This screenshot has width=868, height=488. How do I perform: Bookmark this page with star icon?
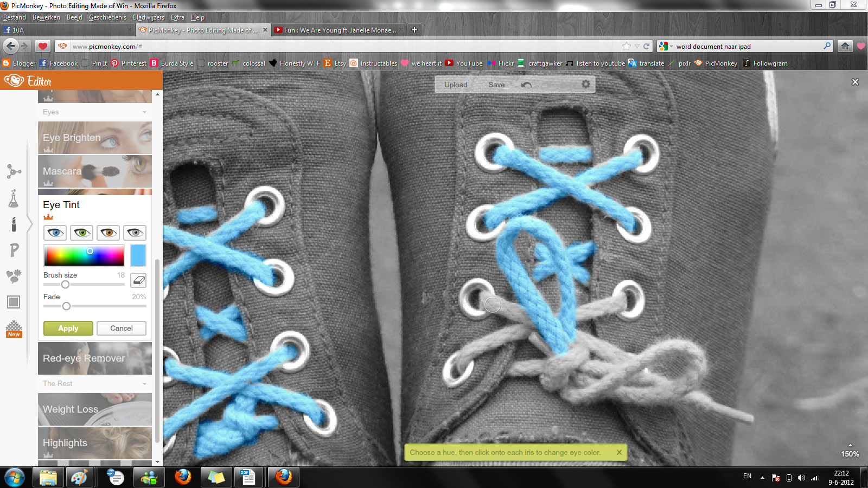627,46
